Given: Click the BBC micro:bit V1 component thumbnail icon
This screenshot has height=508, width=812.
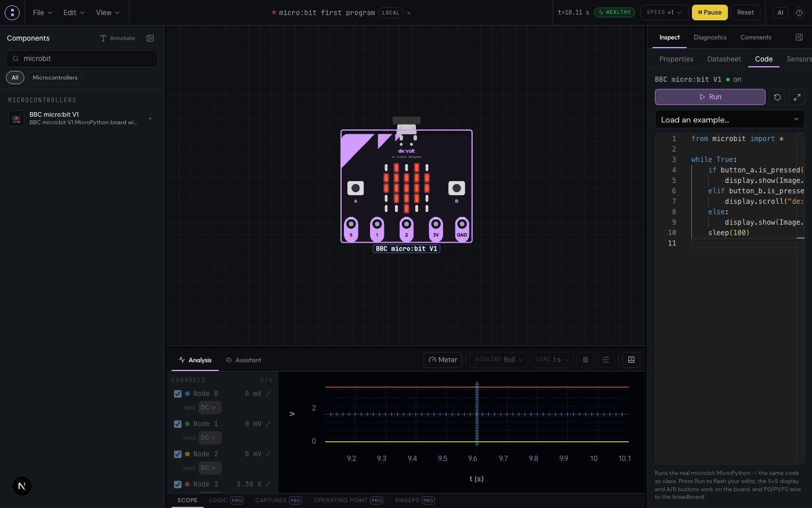Looking at the screenshot, I should (x=16, y=118).
